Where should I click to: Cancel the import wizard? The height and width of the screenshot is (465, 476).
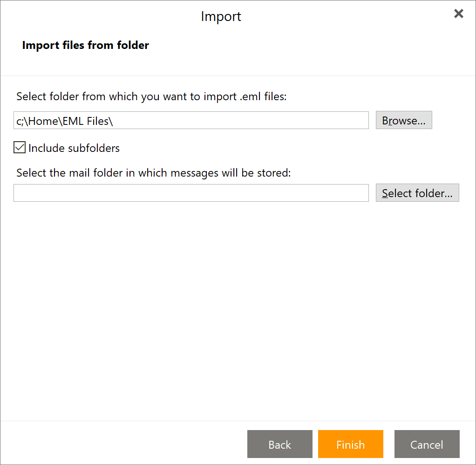[x=427, y=444]
